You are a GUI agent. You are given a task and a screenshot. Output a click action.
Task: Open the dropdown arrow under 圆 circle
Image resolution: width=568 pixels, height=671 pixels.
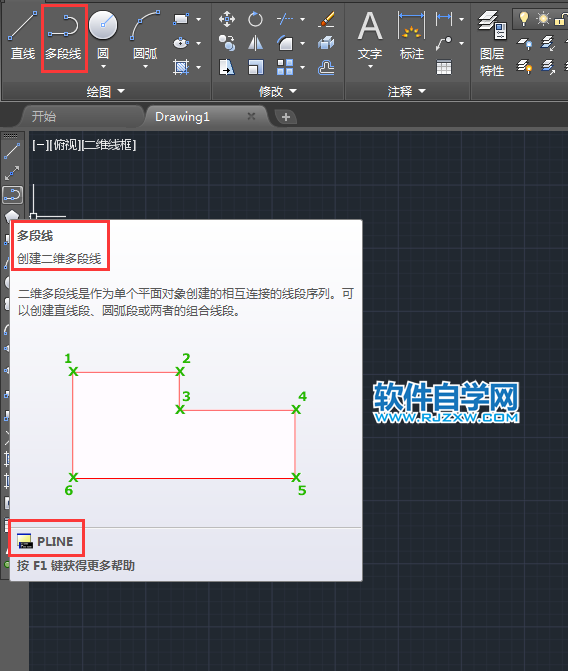click(x=103, y=67)
